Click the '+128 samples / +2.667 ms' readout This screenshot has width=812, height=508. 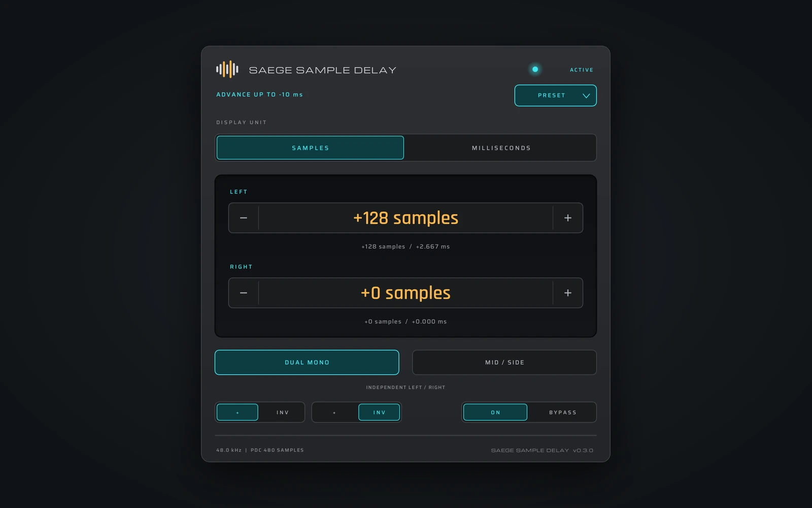click(x=405, y=246)
